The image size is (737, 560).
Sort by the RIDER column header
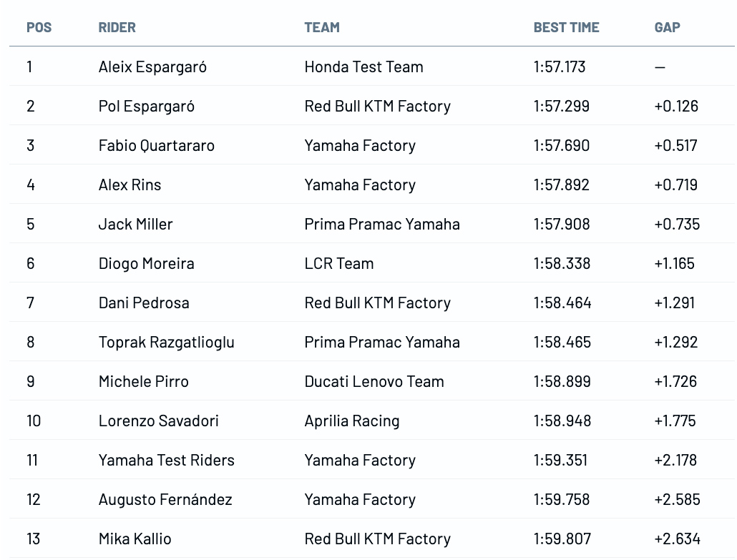pyautogui.click(x=117, y=28)
